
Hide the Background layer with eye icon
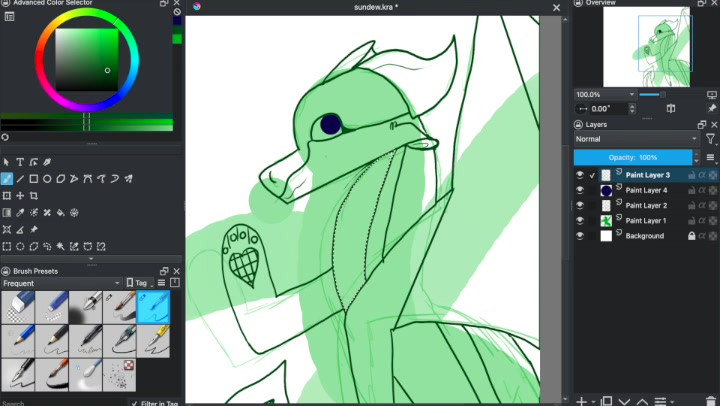point(580,236)
